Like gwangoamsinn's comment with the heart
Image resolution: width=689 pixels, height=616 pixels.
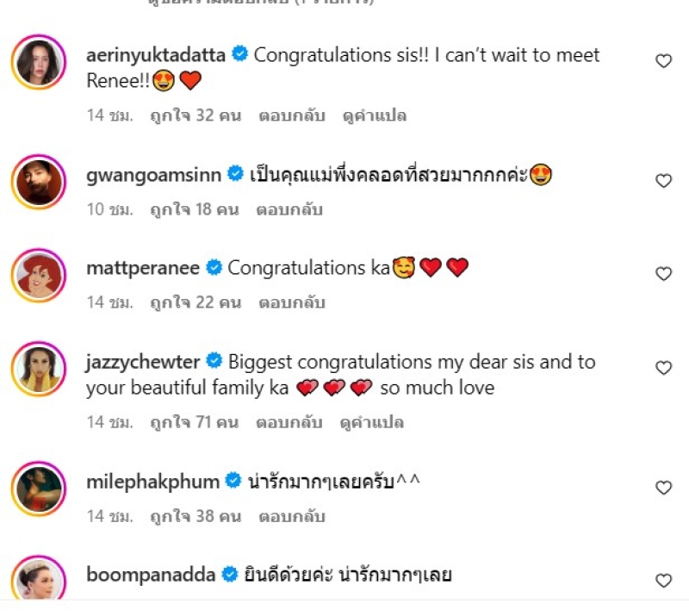[x=663, y=181]
